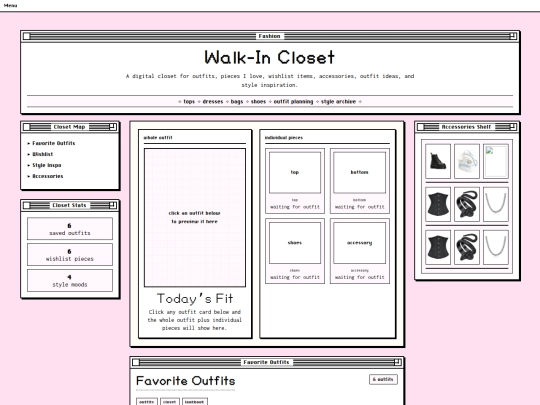540x405 pixels.
Task: Click the zoom box of Accessories Shelf window
Action: point(513,127)
